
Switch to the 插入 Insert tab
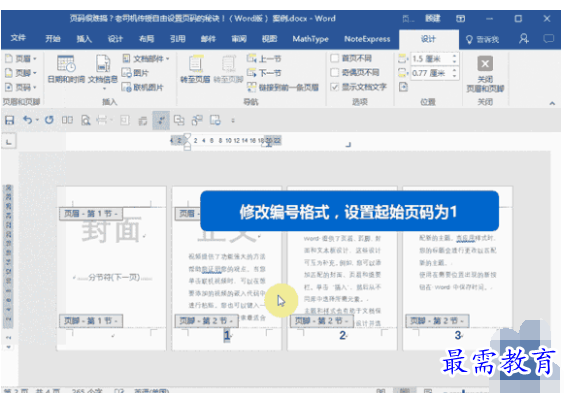(84, 39)
